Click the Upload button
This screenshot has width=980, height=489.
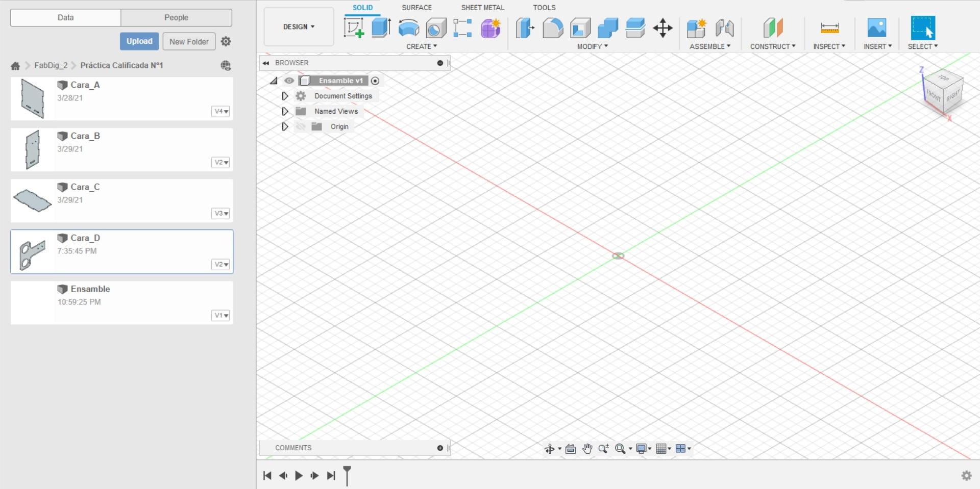(x=139, y=41)
